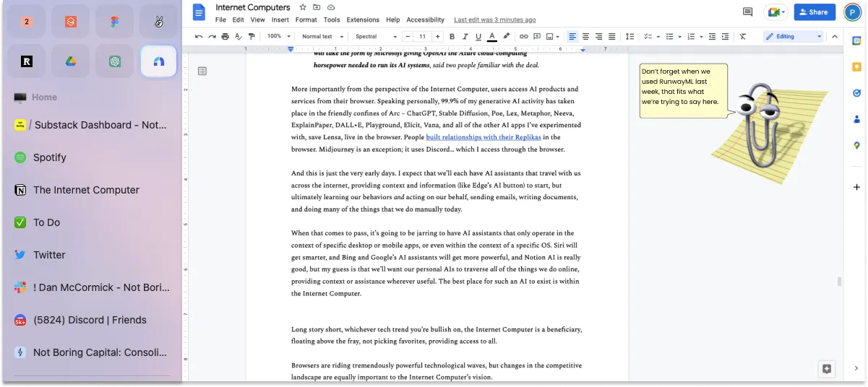Open the document outline icon
Viewport: 868px width, 387px height.
click(x=202, y=71)
